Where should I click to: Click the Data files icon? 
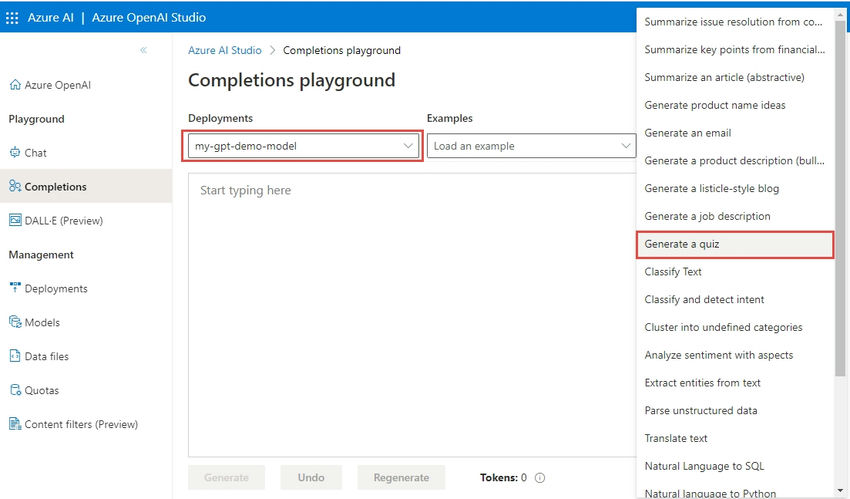coord(15,356)
